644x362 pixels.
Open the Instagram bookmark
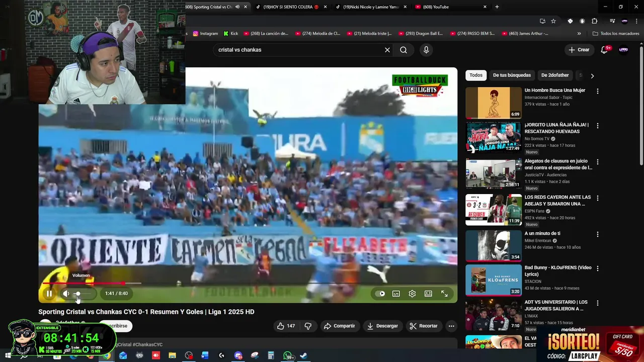point(205,34)
